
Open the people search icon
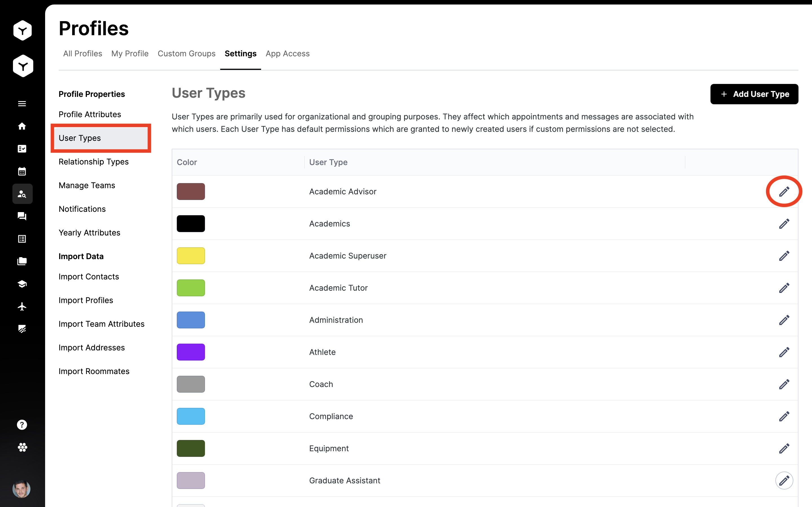[x=22, y=194]
